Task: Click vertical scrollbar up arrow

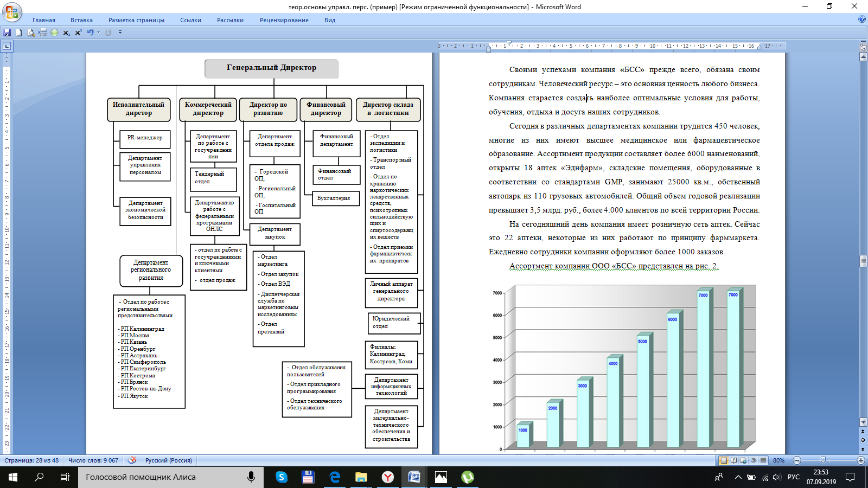Action: [x=863, y=57]
